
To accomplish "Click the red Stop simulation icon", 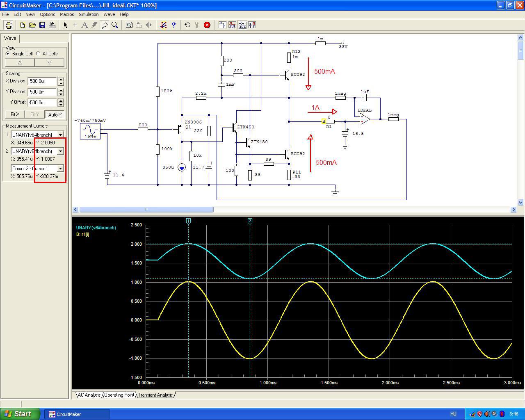I will (x=207, y=25).
